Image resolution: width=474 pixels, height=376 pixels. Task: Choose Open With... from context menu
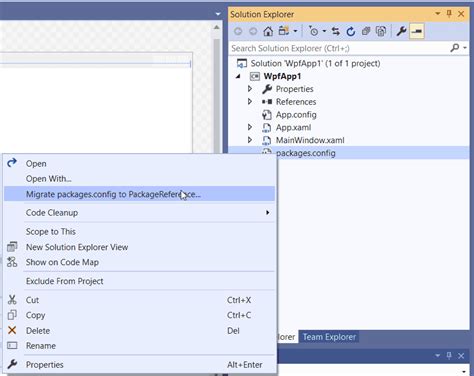139,179
